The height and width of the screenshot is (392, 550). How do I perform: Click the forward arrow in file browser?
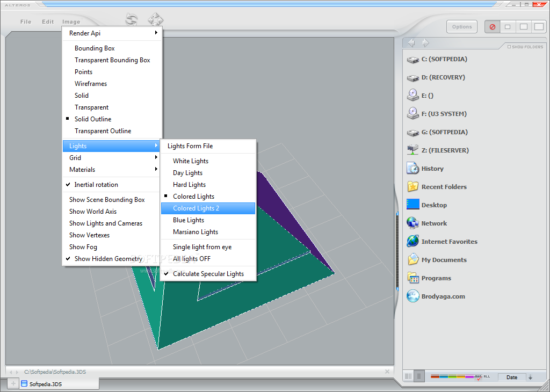coord(425,43)
